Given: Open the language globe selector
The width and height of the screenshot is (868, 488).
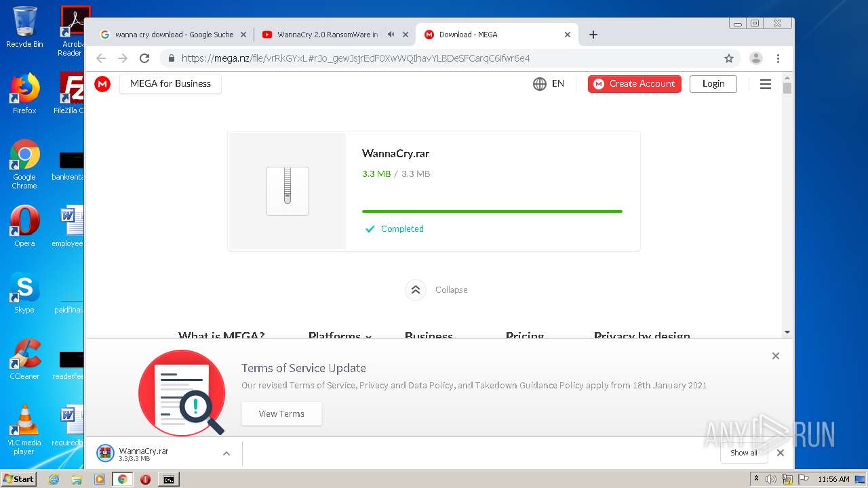Looking at the screenshot, I should pos(540,83).
